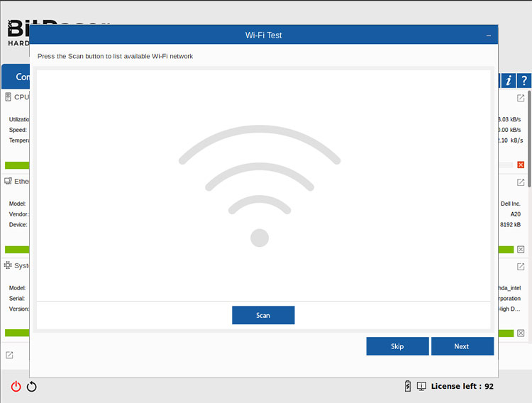Click the CPU chip icon
This screenshot has height=403, width=532.
coord(9,97)
